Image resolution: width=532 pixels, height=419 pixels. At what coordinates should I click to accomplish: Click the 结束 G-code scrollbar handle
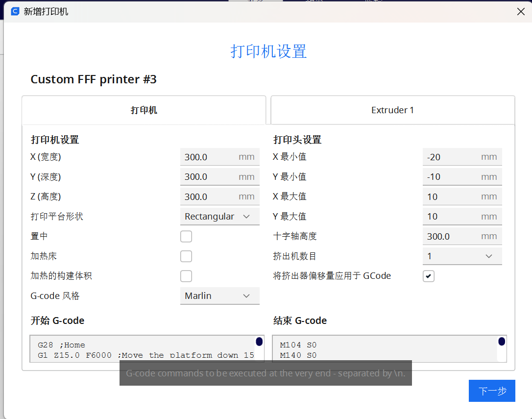coord(502,342)
